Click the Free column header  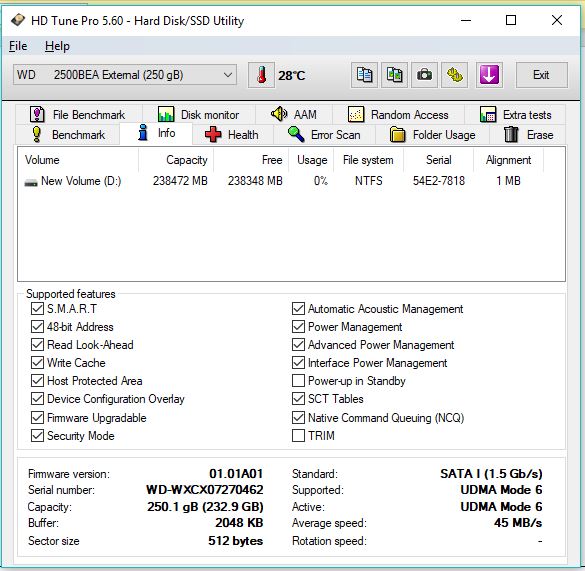tap(251, 160)
